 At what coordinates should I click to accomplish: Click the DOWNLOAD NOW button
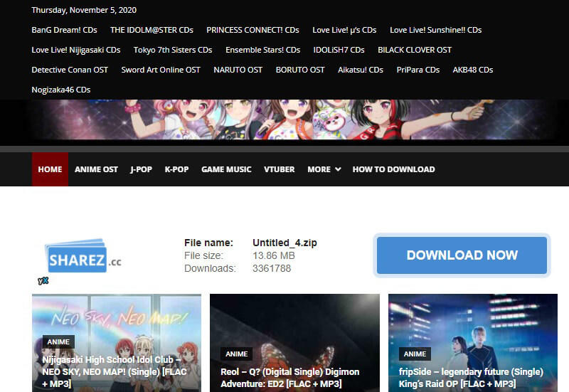click(x=462, y=255)
